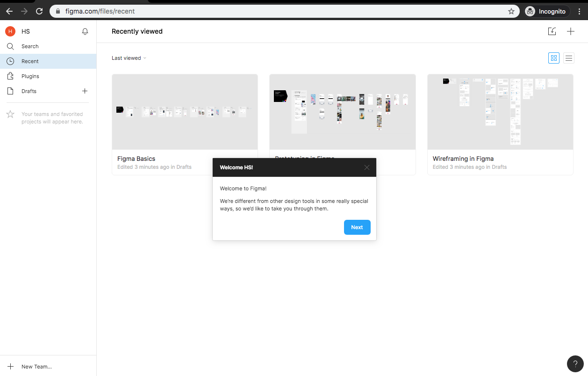Open notifications bell icon

(85, 31)
